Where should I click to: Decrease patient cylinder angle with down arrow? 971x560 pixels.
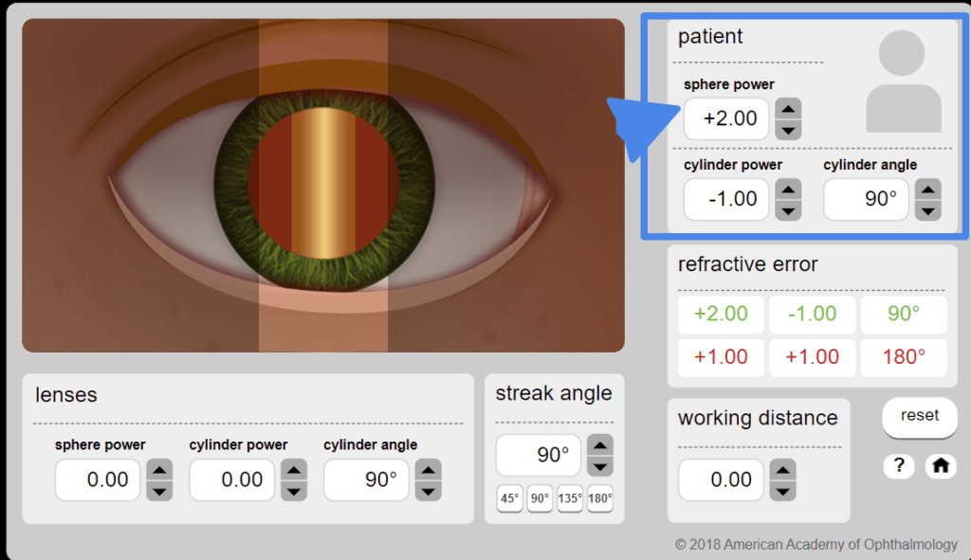point(928,210)
